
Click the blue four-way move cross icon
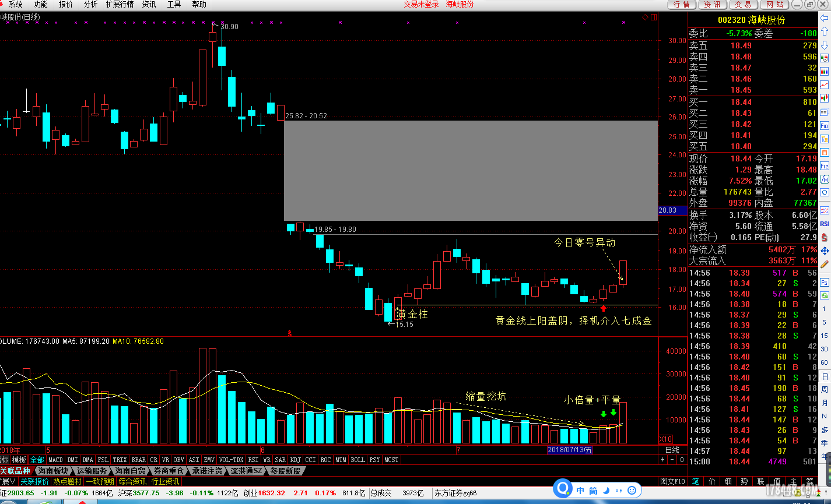tap(824, 251)
